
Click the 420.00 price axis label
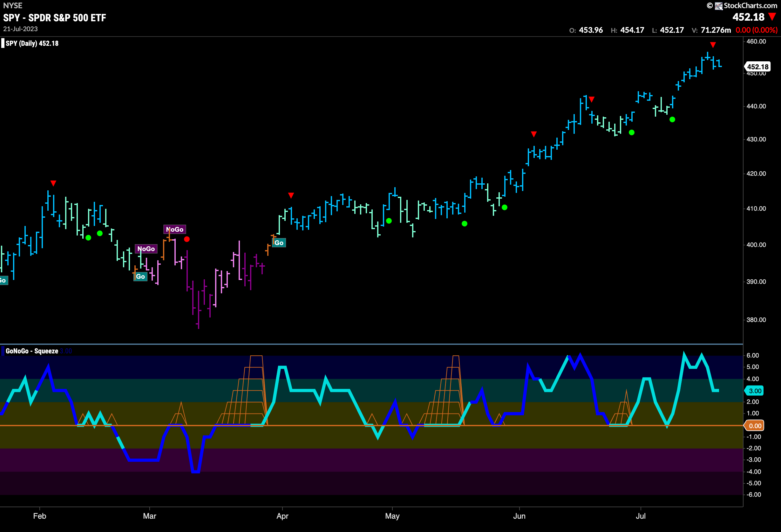[x=756, y=174]
